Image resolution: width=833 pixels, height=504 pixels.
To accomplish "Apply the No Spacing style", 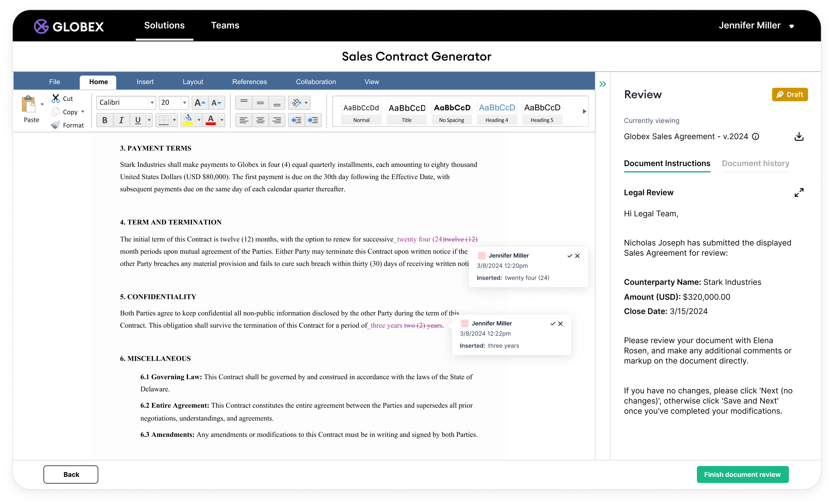I will [x=452, y=112].
